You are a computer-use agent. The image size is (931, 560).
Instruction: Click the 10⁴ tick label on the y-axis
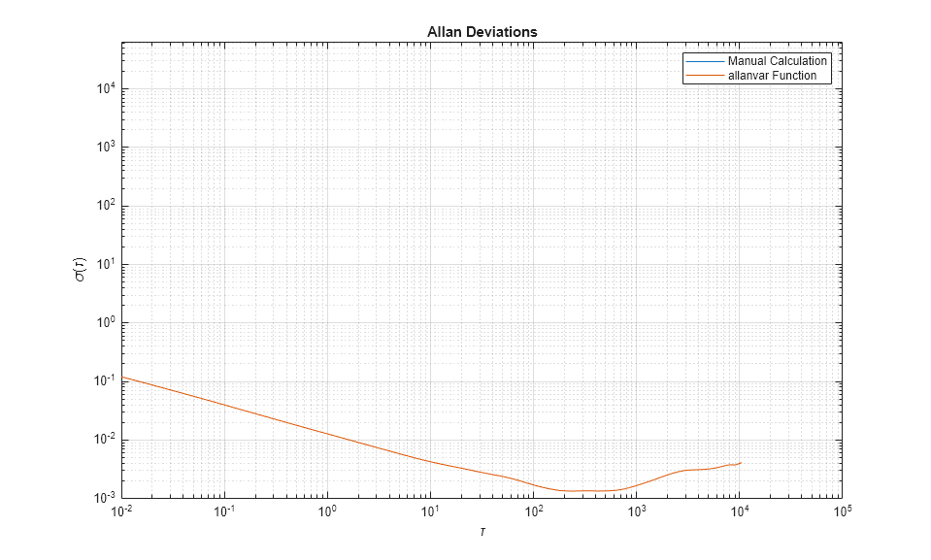click(105, 86)
